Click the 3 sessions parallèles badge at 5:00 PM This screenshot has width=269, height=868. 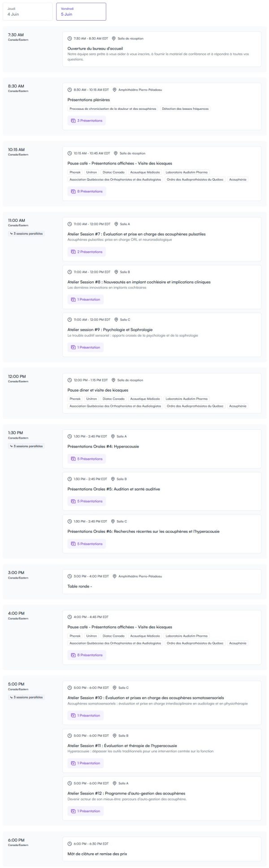[26, 697]
